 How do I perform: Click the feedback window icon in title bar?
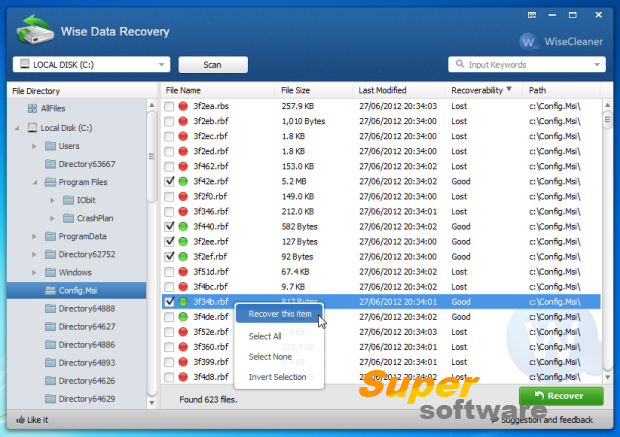coord(532,15)
